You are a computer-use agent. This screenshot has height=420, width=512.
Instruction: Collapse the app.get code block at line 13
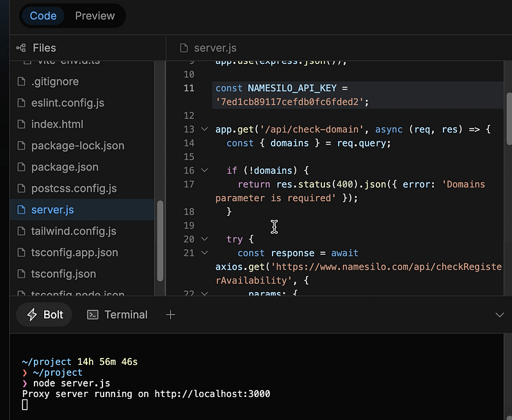tap(204, 129)
